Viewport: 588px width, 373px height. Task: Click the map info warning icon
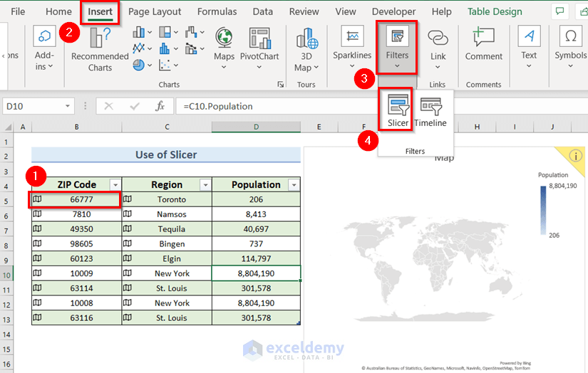[576, 155]
